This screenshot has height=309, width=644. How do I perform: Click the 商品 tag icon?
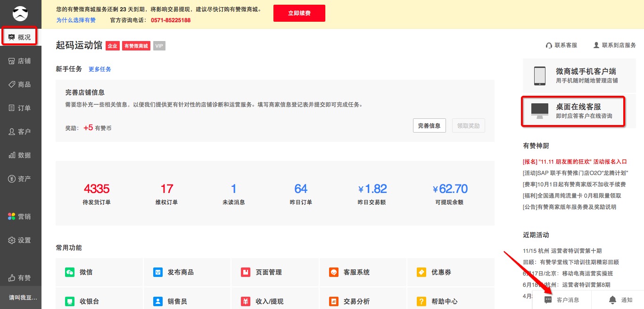click(12, 84)
